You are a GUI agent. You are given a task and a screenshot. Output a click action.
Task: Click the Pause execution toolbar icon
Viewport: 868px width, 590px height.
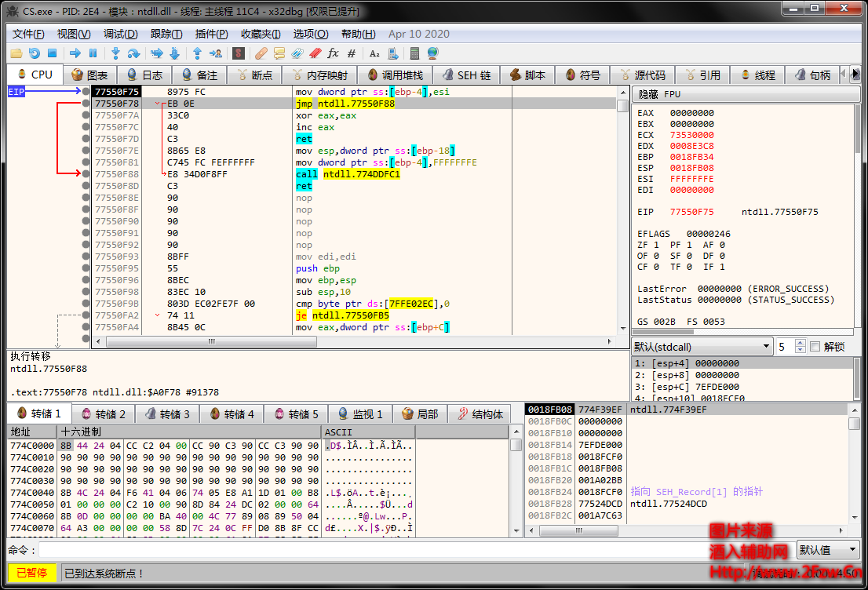[93, 53]
